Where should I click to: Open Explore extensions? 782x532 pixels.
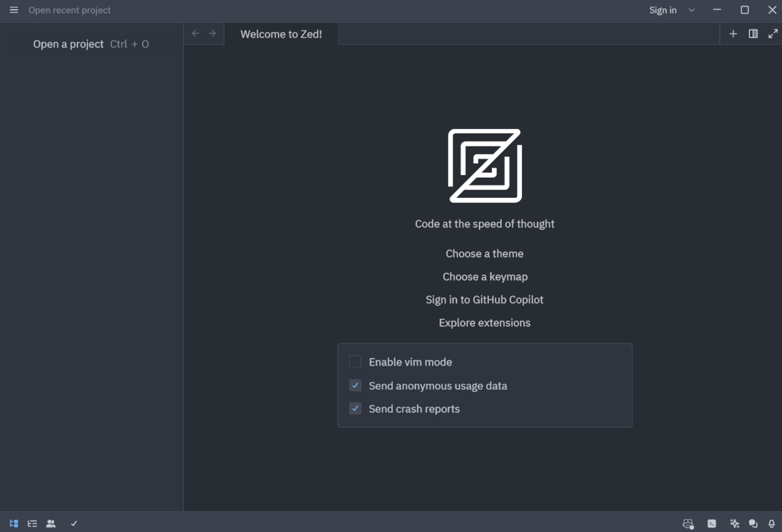[x=484, y=322]
